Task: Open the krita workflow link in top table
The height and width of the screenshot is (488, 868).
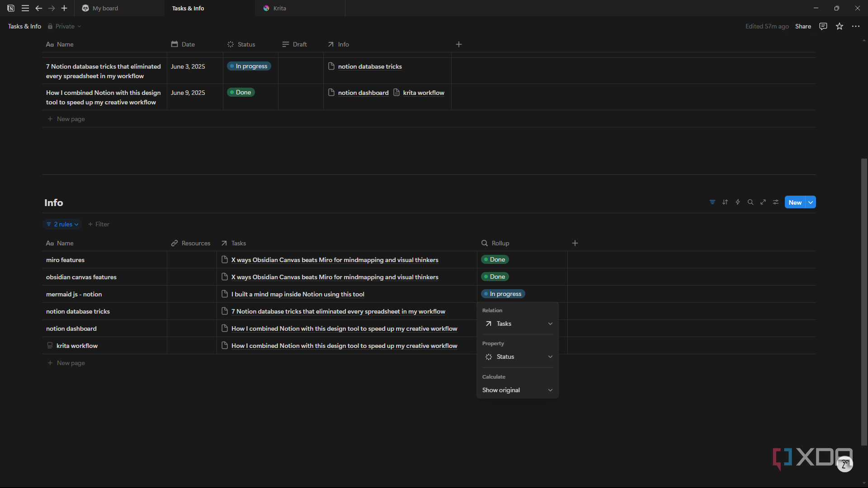Action: click(x=419, y=93)
